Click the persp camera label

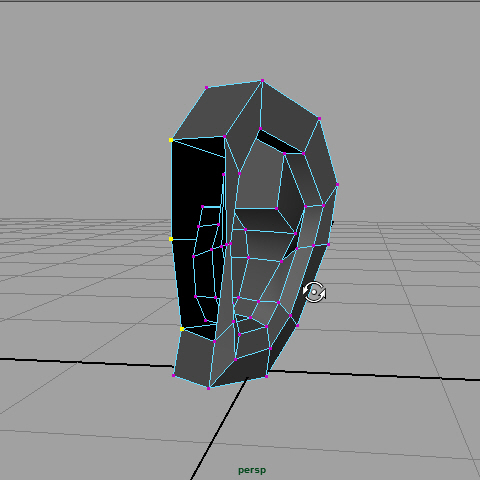click(x=252, y=470)
